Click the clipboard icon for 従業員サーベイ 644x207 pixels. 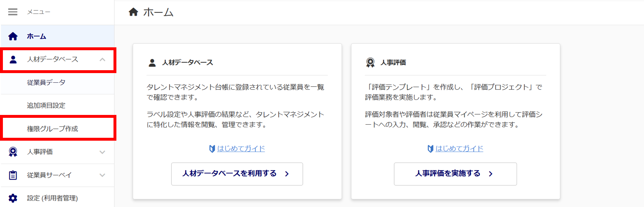coord(13,175)
